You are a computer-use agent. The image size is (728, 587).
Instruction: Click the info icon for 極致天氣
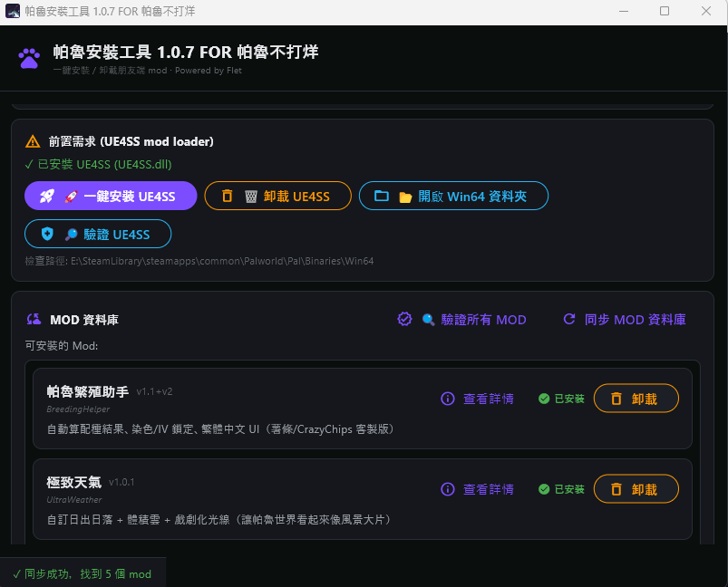pyautogui.click(x=448, y=488)
